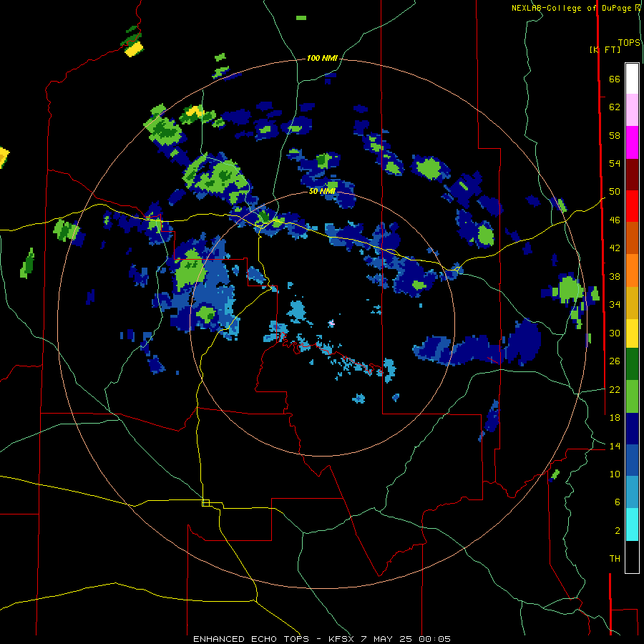Image resolution: width=644 pixels, height=644 pixels.
Task: Click the legend value "22"
Action: coord(615,389)
